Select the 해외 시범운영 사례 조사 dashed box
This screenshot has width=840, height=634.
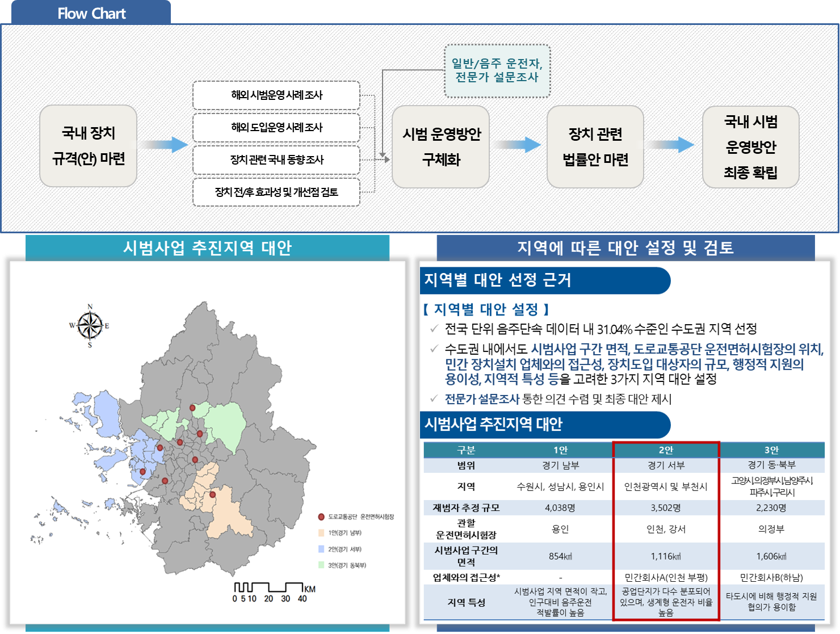click(276, 95)
